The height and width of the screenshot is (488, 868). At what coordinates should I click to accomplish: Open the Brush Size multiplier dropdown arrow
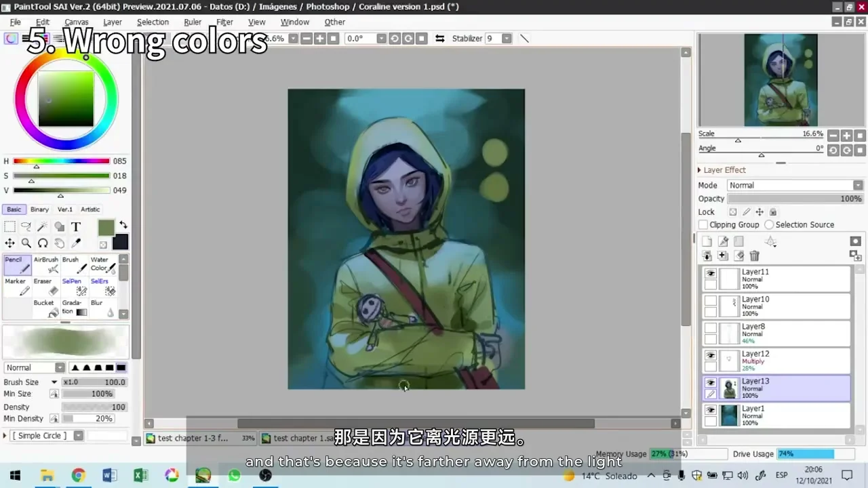coord(54,382)
